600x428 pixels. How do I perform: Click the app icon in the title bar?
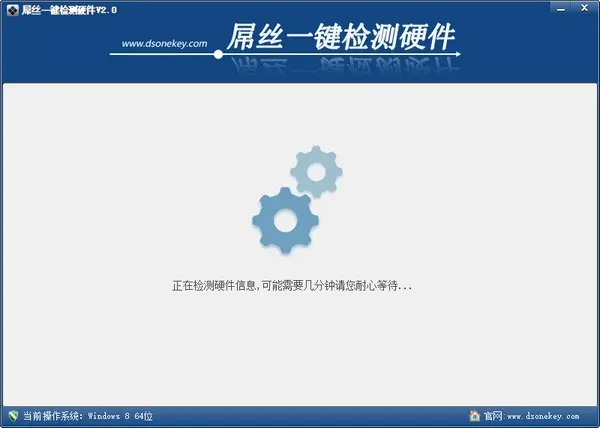coord(13,10)
